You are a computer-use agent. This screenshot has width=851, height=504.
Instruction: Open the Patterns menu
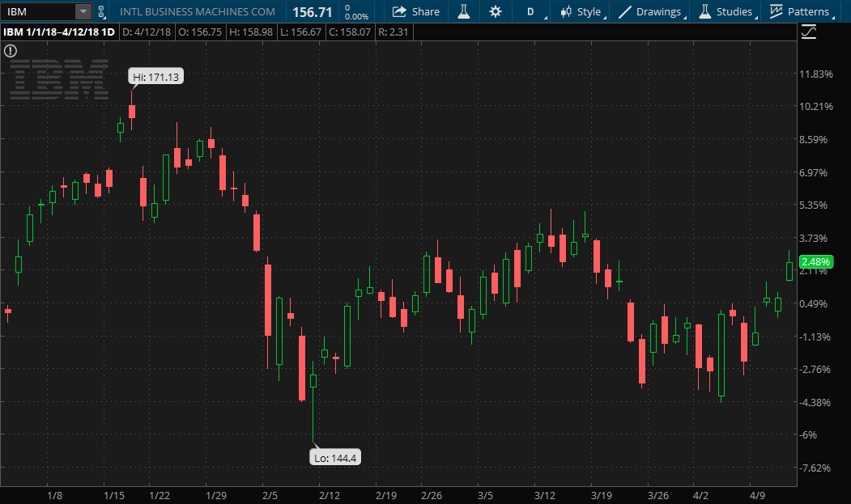click(x=802, y=11)
